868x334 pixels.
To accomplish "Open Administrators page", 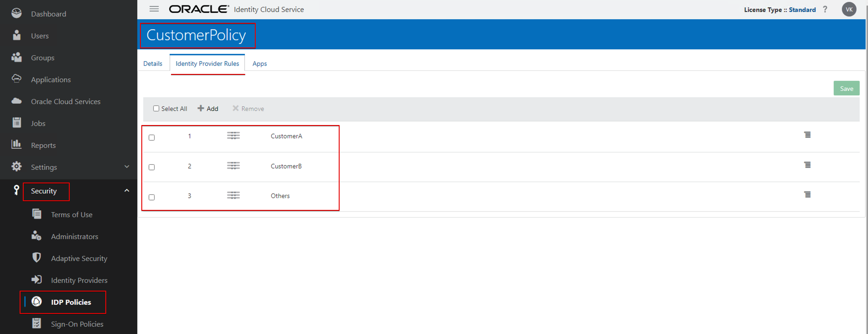I will [x=74, y=236].
